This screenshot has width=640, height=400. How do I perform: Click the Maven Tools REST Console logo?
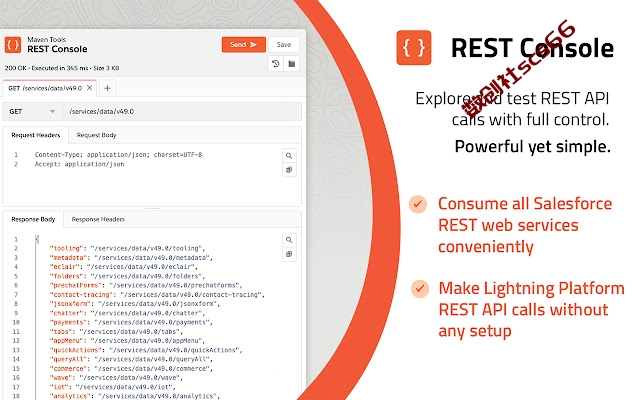pos(13,44)
